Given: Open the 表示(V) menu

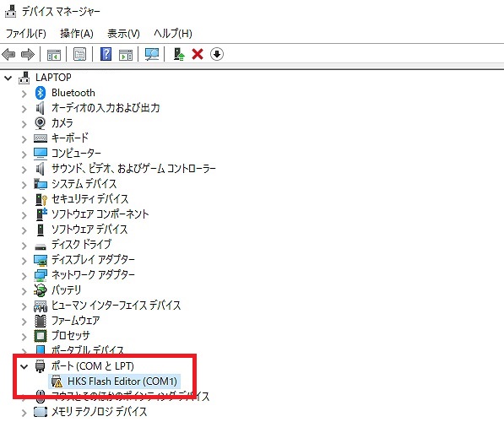Looking at the screenshot, I should [123, 34].
